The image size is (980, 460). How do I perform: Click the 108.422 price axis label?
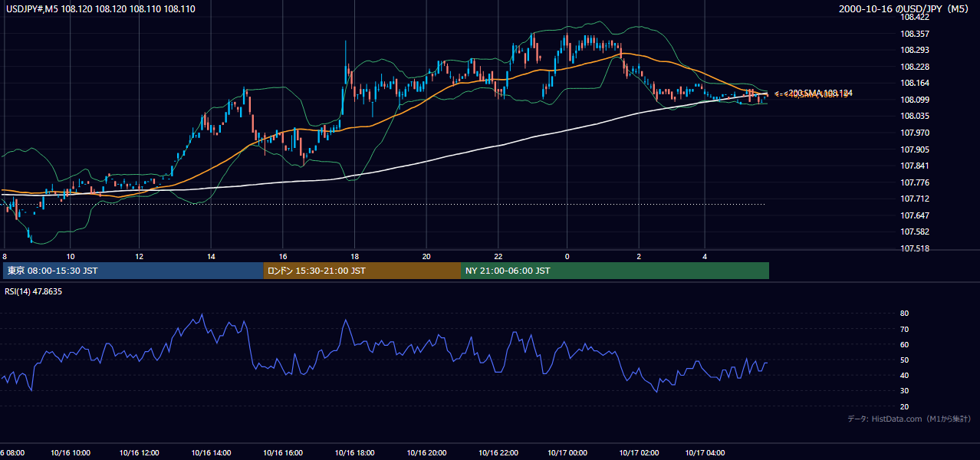tap(916, 17)
